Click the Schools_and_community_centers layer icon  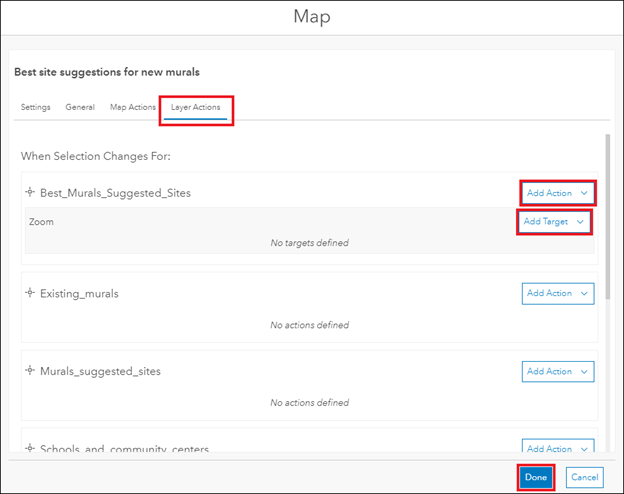click(30, 448)
